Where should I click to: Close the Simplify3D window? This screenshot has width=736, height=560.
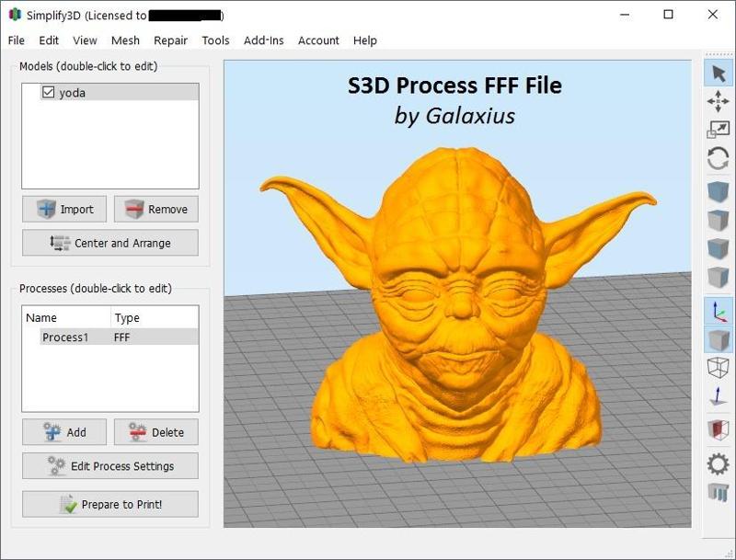coord(712,15)
